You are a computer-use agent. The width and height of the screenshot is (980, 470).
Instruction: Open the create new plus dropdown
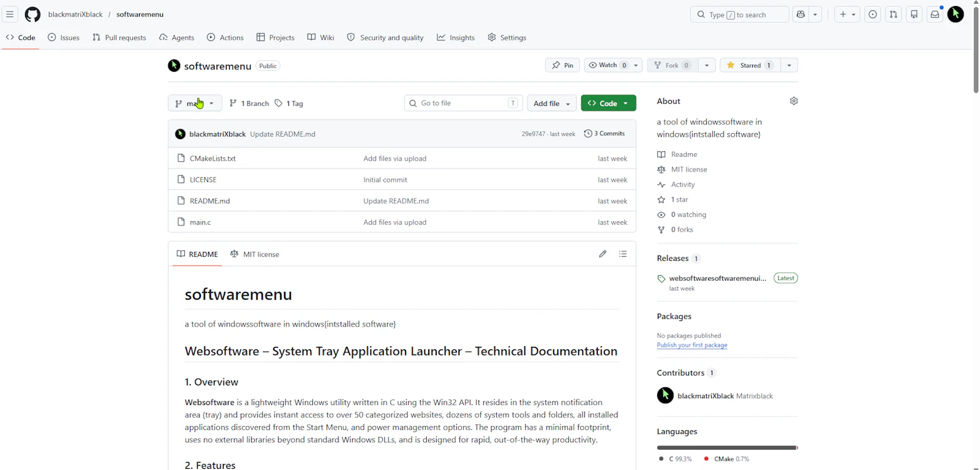848,14
